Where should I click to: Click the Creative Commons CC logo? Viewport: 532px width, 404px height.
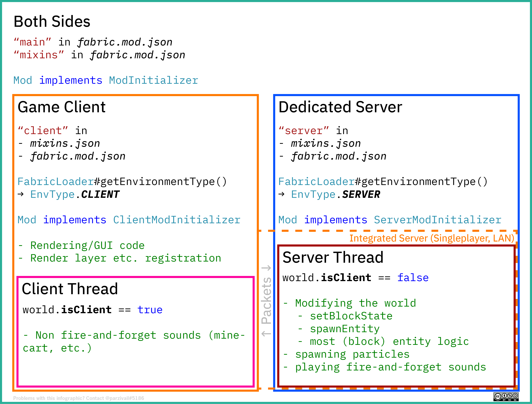pos(498,396)
